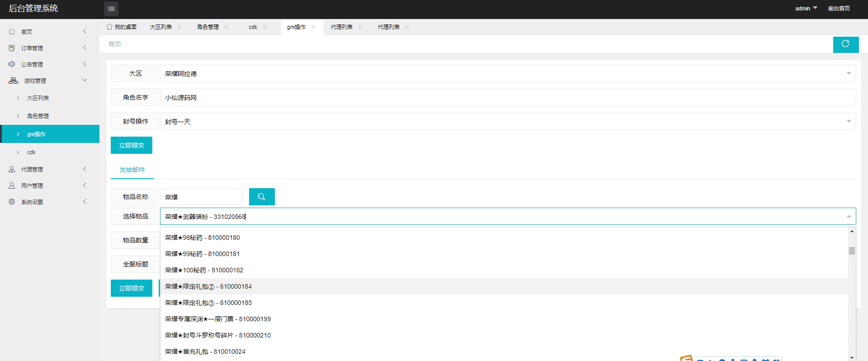Expand the 用户管理 sidebar menu
The height and width of the screenshot is (361, 868).
85,185
